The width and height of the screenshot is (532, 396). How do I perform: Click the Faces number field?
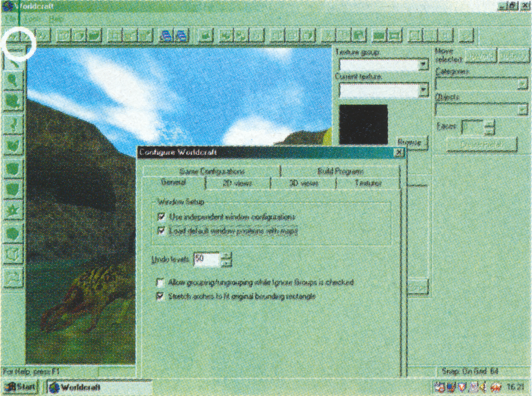473,127
